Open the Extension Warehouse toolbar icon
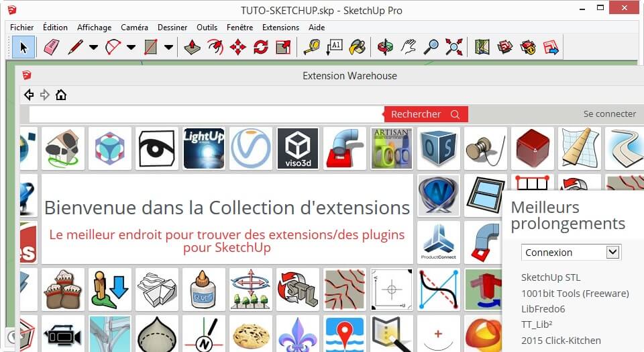This screenshot has width=644, height=352. point(528,47)
